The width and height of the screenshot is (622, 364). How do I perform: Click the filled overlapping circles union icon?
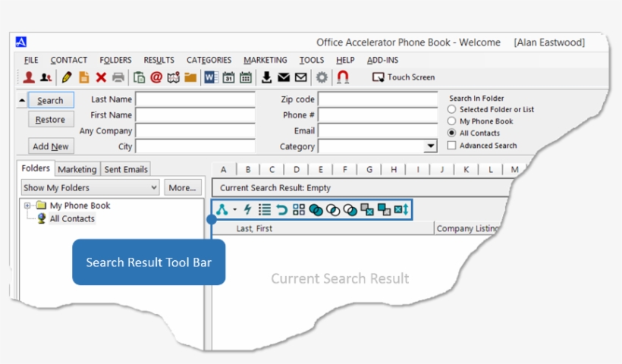pyautogui.click(x=316, y=209)
